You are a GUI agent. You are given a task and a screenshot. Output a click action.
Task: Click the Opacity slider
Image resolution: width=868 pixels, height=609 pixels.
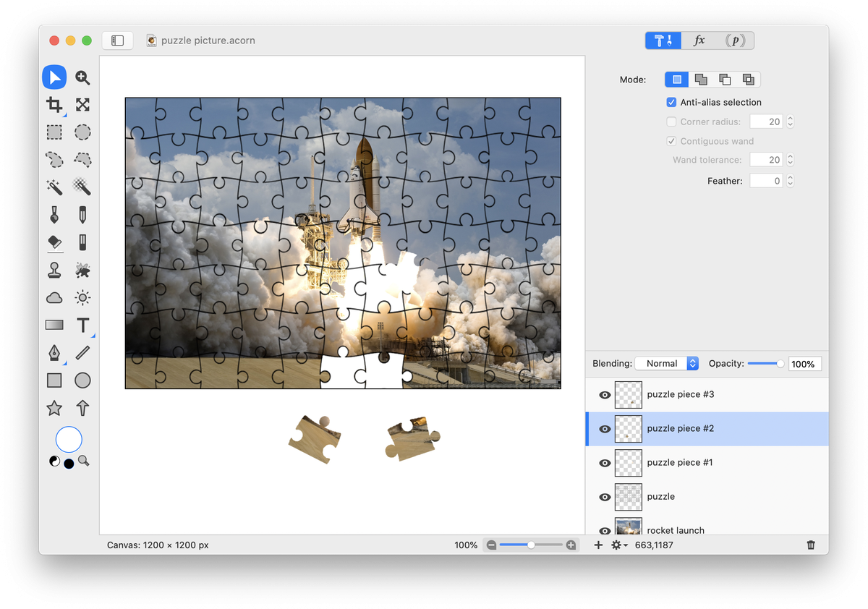click(765, 364)
